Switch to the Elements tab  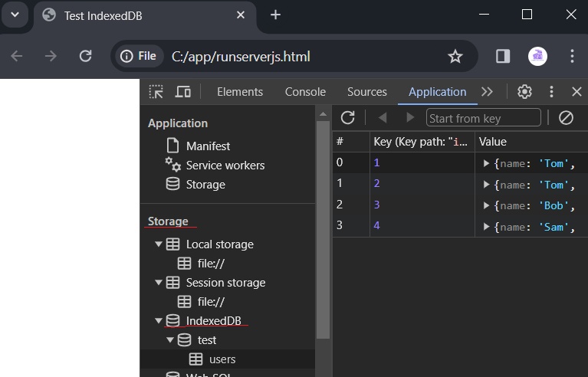coord(240,92)
